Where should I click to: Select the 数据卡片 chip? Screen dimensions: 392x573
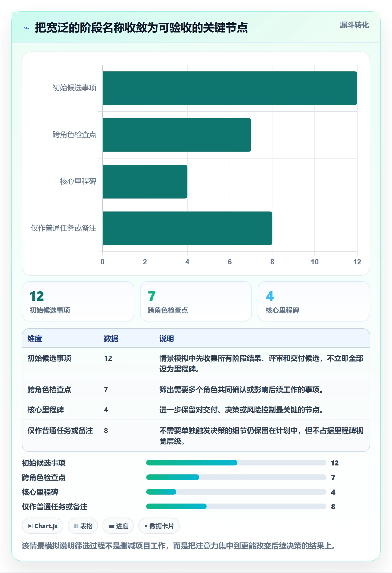click(159, 526)
